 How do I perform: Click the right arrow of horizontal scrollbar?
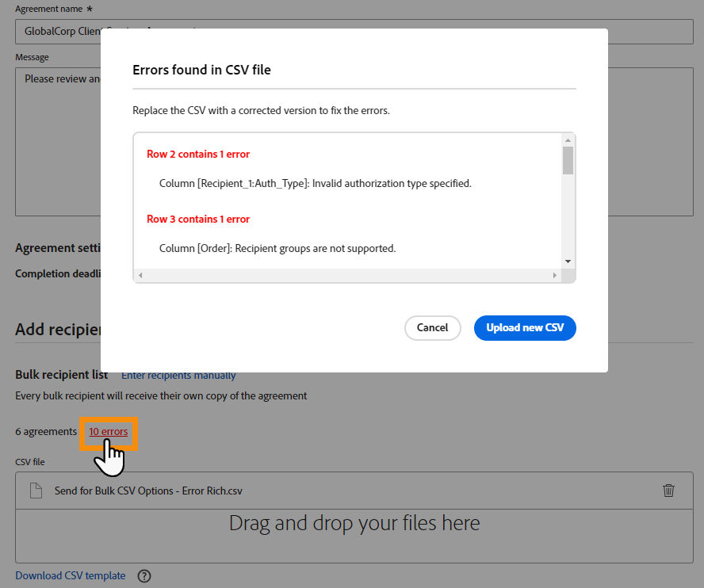(x=555, y=275)
